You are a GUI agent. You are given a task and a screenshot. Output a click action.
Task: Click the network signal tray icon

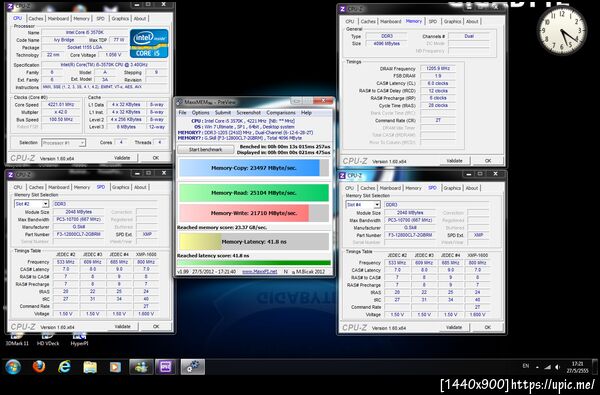pos(548,367)
